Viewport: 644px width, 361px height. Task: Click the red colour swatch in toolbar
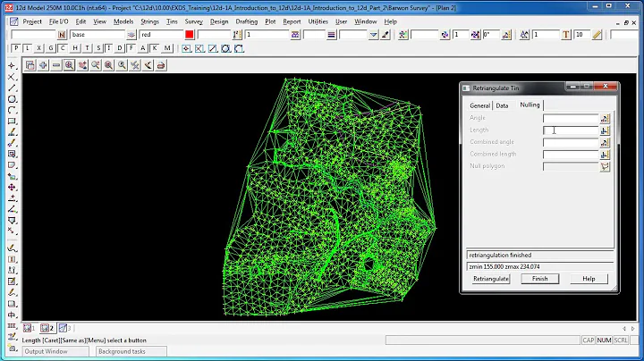190,35
